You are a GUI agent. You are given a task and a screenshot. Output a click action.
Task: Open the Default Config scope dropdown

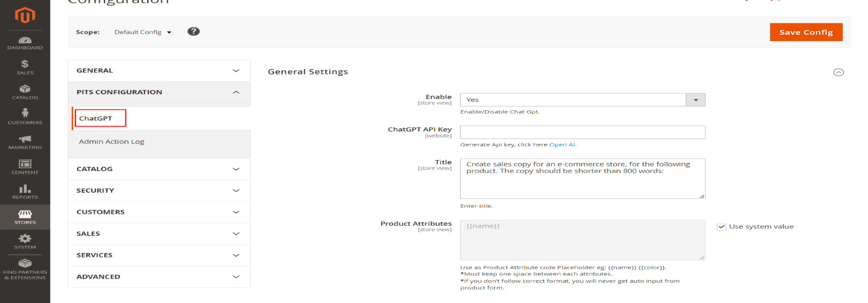point(143,32)
